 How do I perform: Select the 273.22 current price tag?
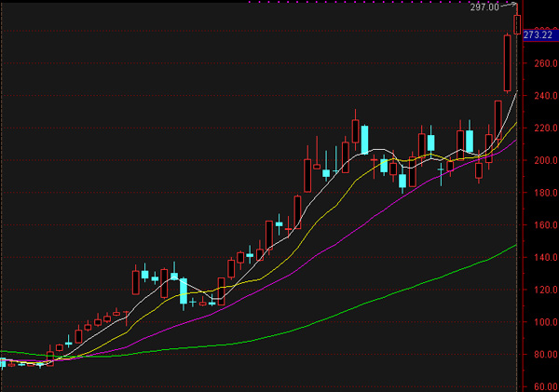click(x=540, y=35)
